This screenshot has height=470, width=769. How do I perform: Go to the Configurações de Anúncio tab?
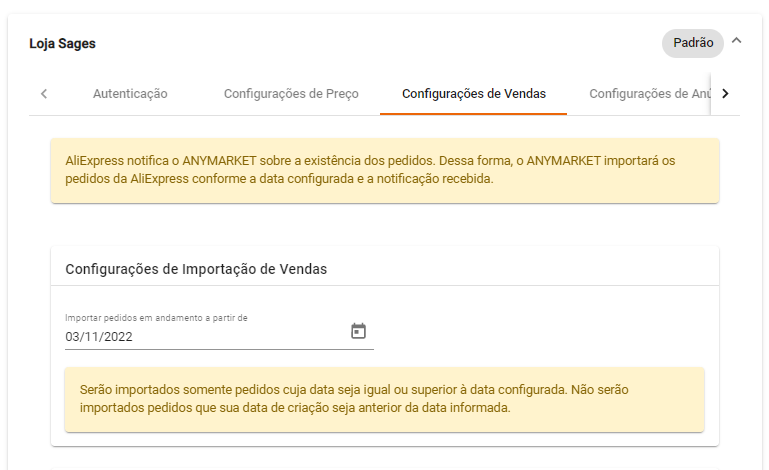[649, 93]
